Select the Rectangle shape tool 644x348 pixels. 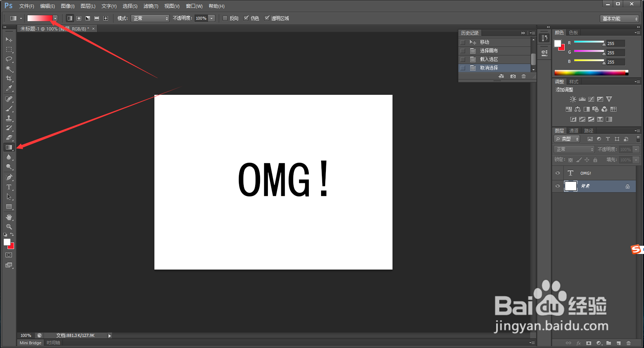click(x=9, y=207)
